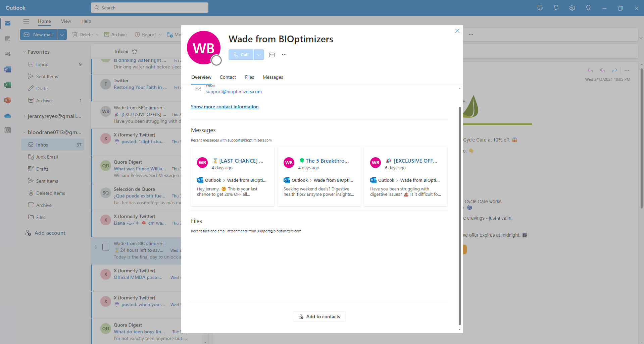This screenshot has width=644, height=344.
Task: Open OneDrive icon in left rail
Action: point(8,116)
